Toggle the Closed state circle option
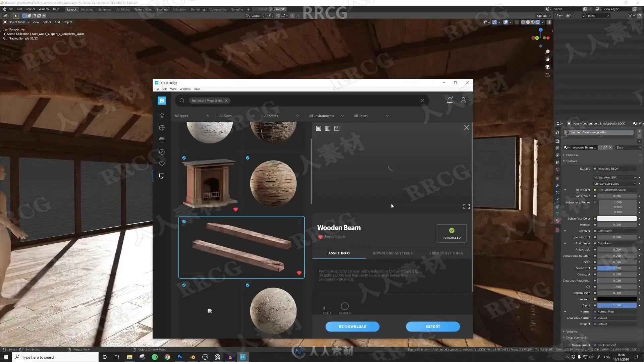The height and width of the screenshot is (362, 644). [344, 306]
